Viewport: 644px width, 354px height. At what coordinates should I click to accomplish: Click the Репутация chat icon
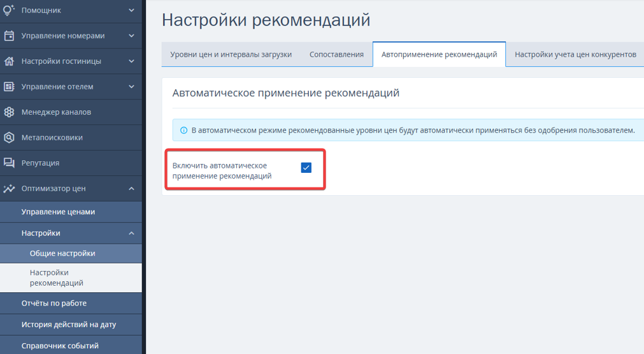(x=9, y=163)
